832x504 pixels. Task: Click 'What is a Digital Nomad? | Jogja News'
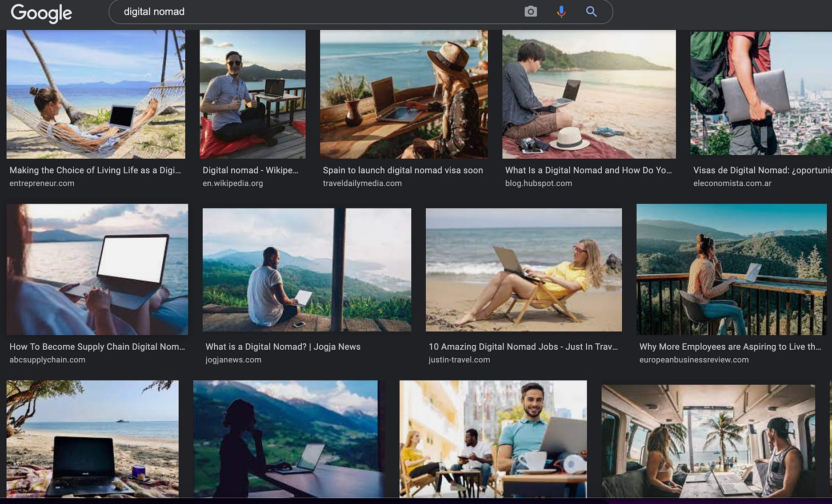point(283,347)
